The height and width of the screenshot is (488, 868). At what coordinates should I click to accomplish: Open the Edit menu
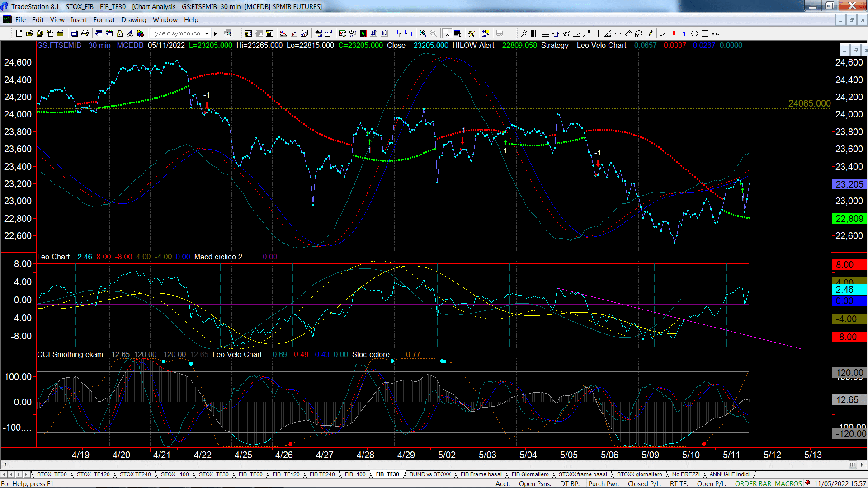[38, 19]
